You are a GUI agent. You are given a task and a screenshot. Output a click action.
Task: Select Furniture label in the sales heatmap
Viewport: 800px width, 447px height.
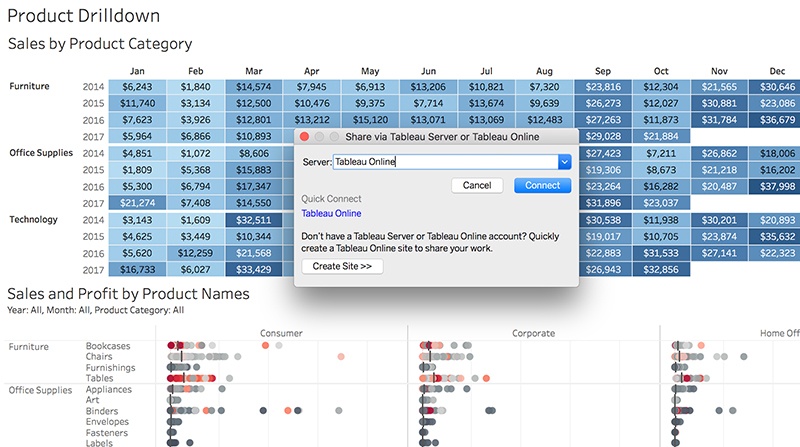pos(30,87)
